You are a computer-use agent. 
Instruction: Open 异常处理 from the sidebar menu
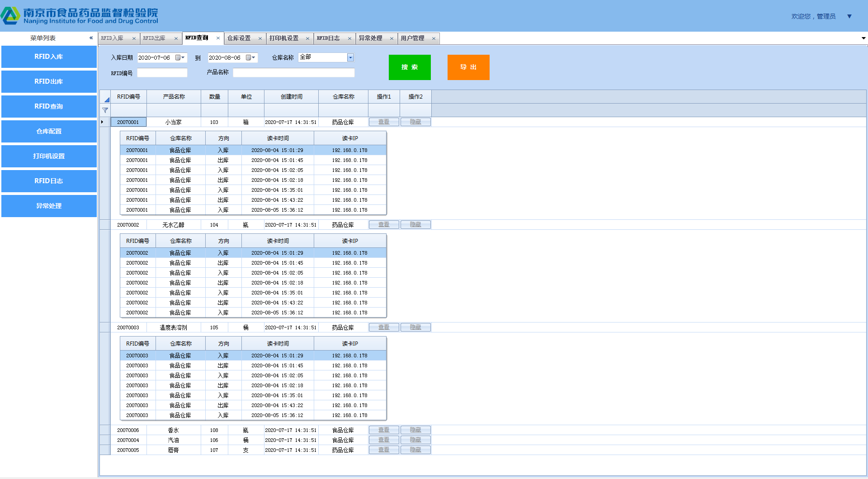click(x=49, y=206)
